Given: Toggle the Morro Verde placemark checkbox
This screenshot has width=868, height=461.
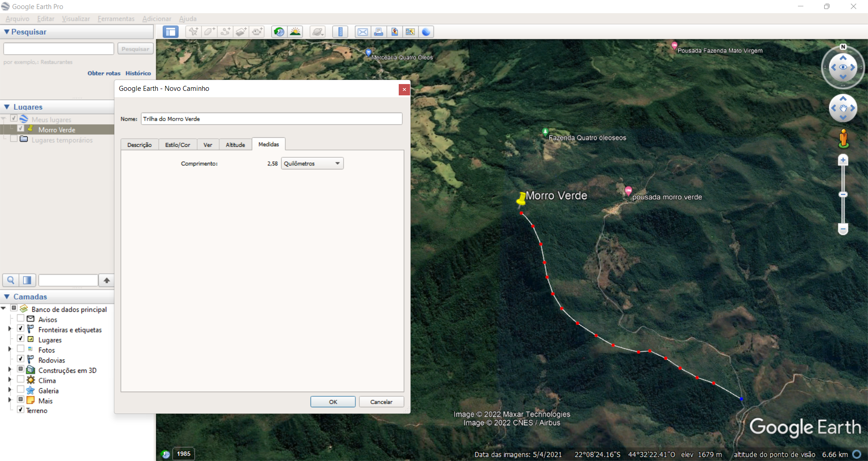Looking at the screenshot, I should pos(20,129).
